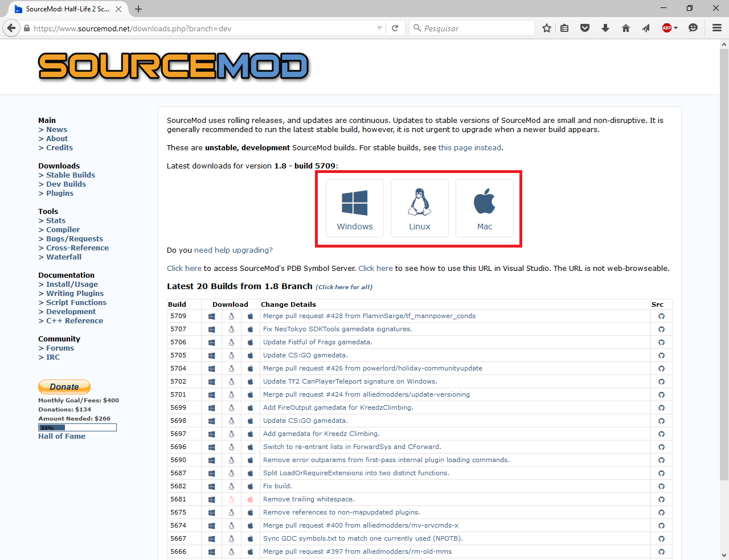
Task: Click the 33% donation progress bar
Action: point(77,427)
